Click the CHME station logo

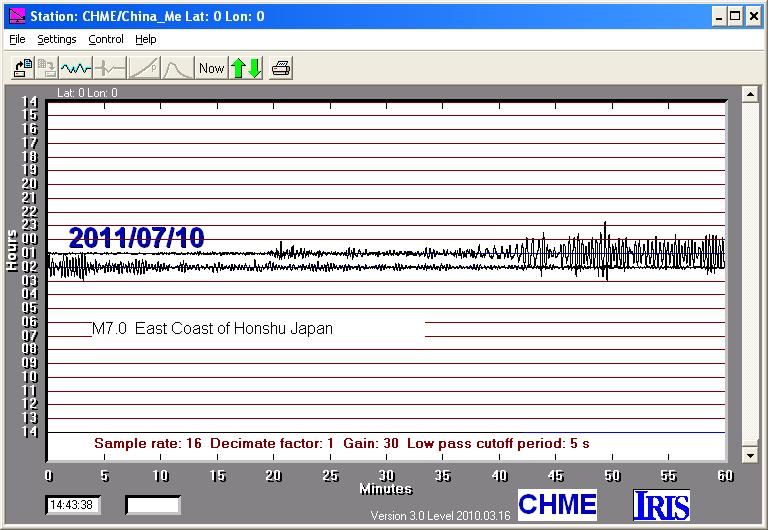(557, 505)
